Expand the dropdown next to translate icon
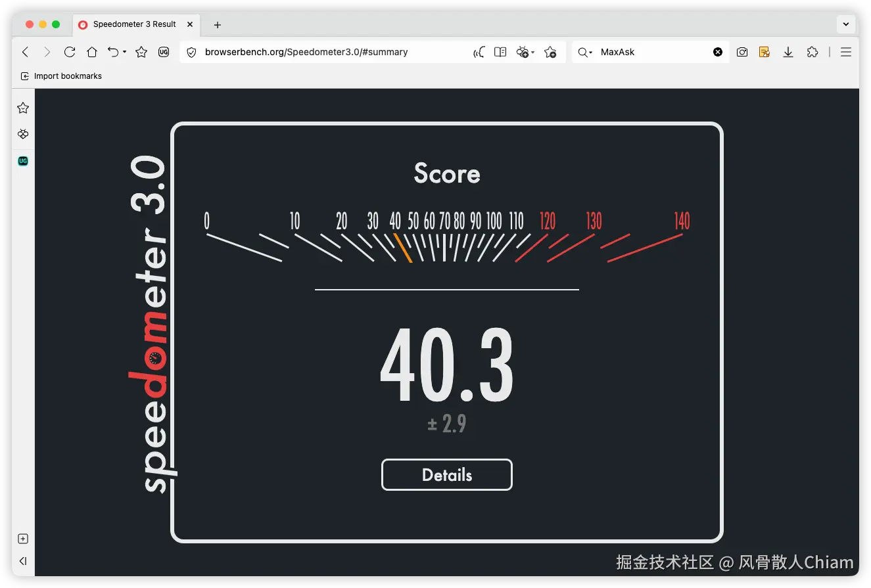871x588 pixels. coord(533,53)
